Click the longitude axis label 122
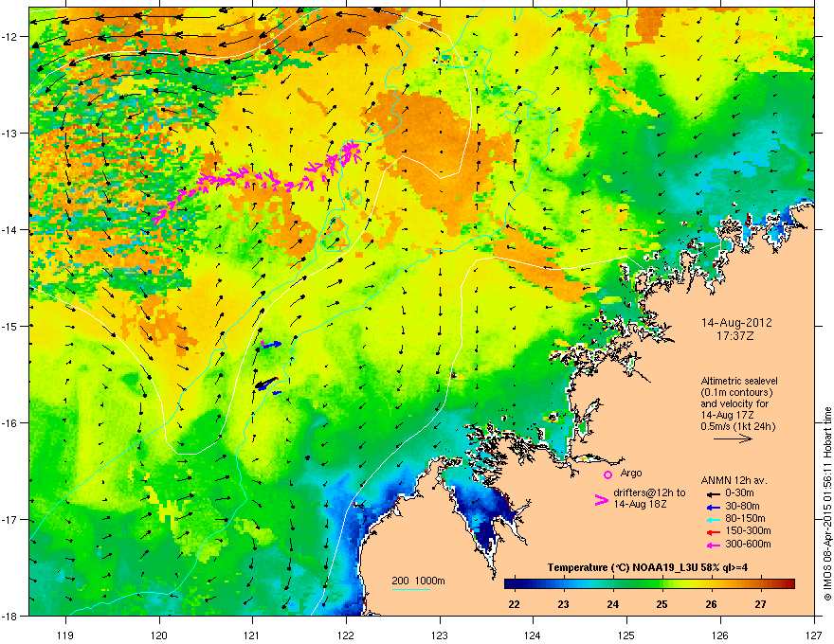Image resolution: width=834 pixels, height=644 pixels. (x=346, y=635)
